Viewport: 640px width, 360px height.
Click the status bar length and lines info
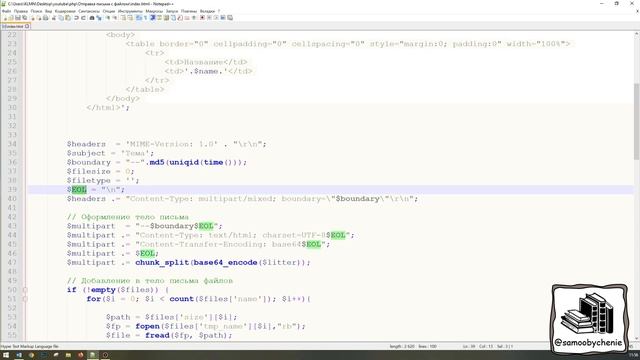(413, 347)
